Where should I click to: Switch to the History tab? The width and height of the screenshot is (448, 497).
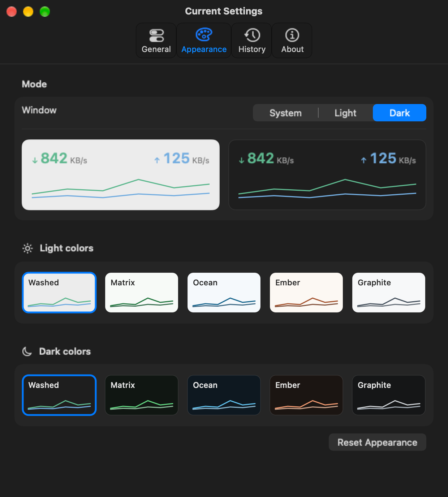[252, 40]
